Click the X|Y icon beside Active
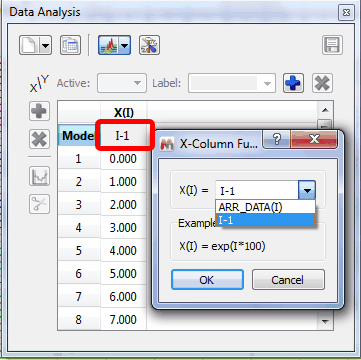 coord(39,84)
